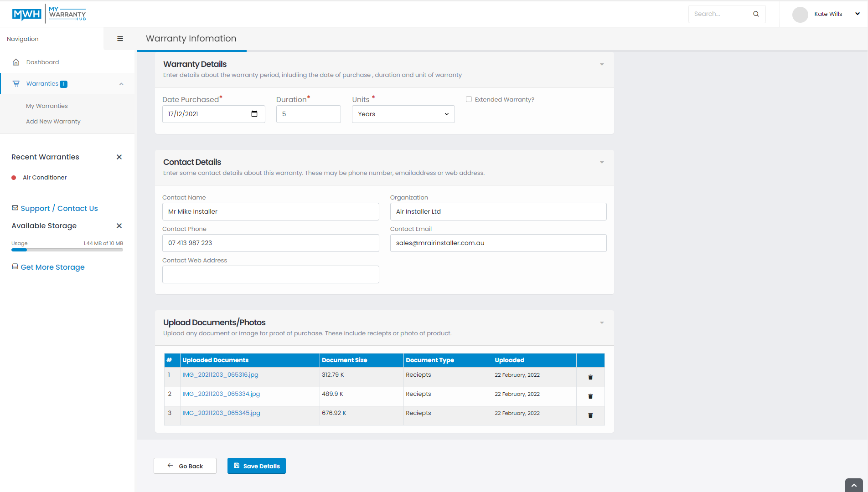Click the Duration input field

point(309,114)
